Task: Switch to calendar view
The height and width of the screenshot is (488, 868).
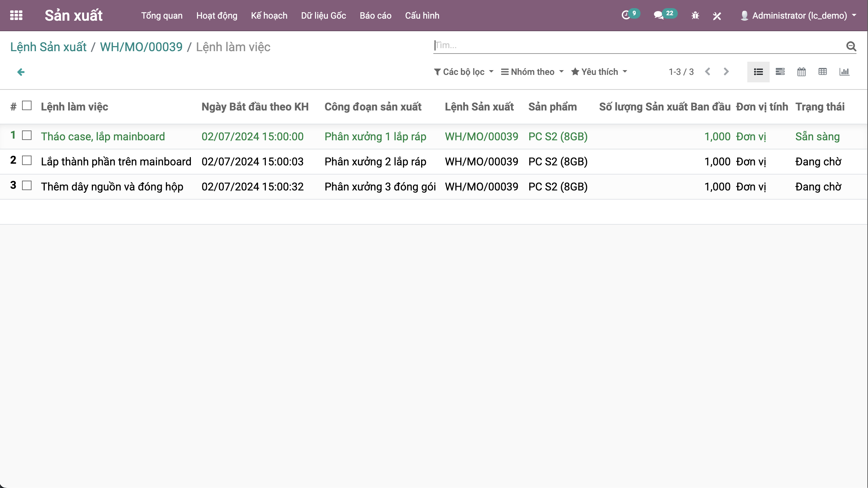Action: point(802,72)
